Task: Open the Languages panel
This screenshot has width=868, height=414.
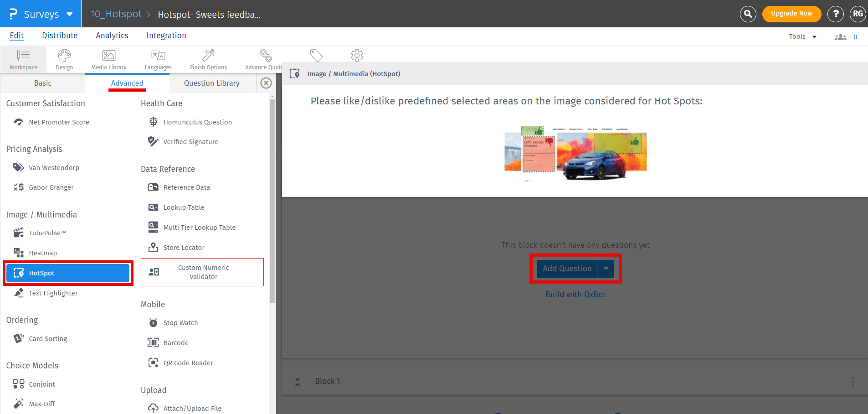Action: pyautogui.click(x=158, y=59)
